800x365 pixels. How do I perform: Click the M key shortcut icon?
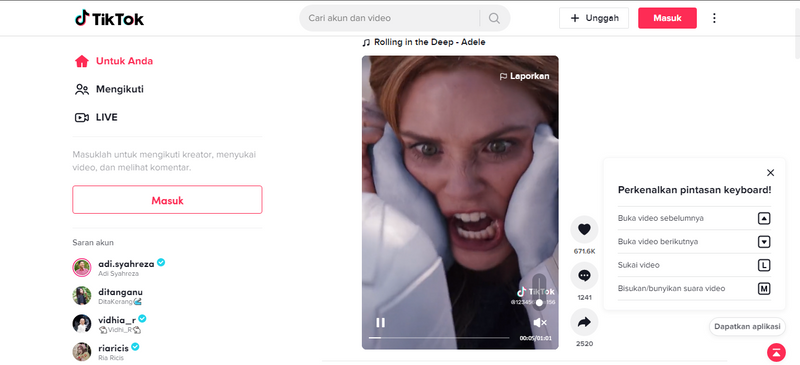pos(764,289)
